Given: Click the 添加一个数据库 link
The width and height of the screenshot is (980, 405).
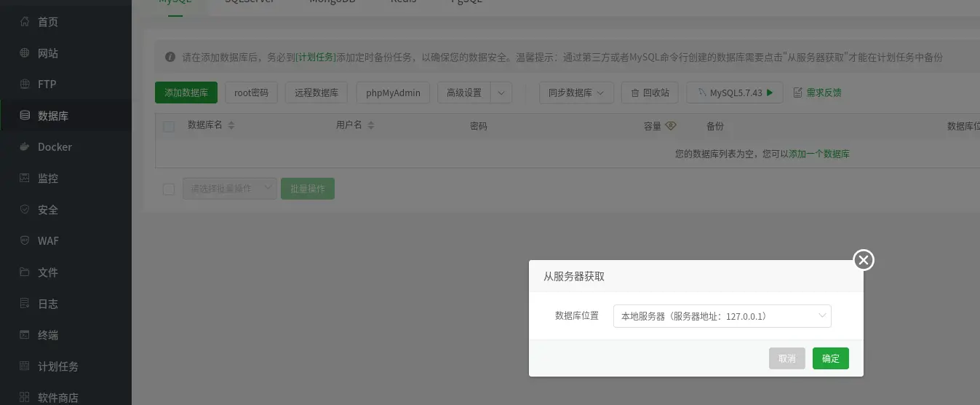Looking at the screenshot, I should click(x=819, y=154).
